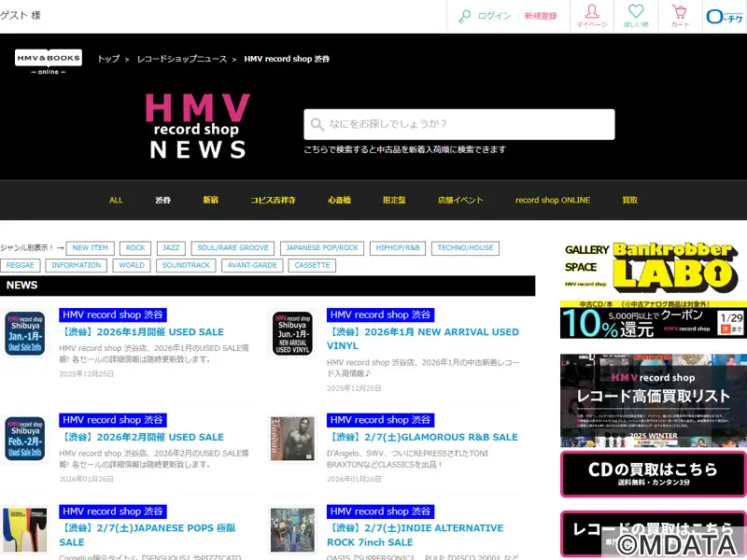747x560 pixels.
Task: Click the magnifier icon in search box
Action: click(x=317, y=124)
